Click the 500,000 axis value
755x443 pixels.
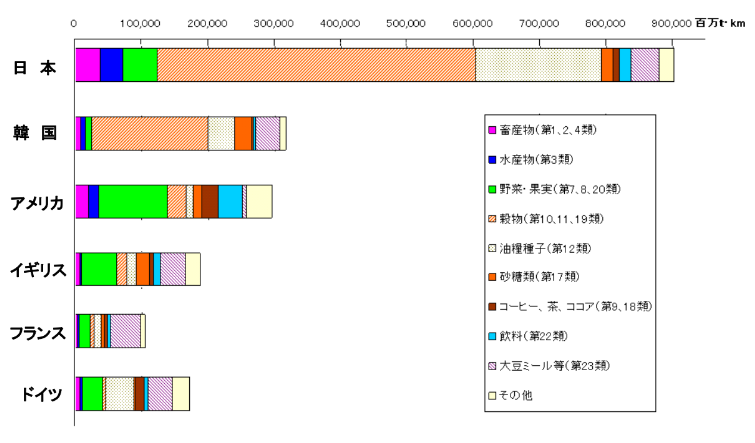406,23
